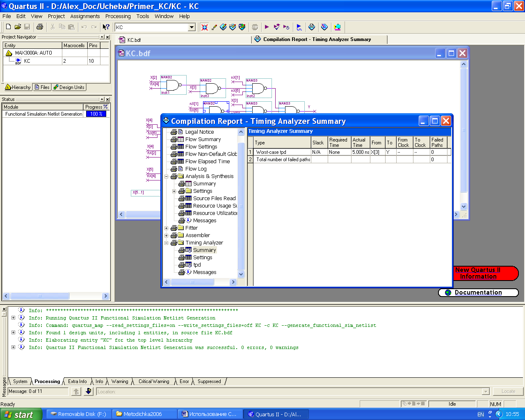
Task: Collapse the Timing Analyzer tree node
Action: [x=167, y=243]
